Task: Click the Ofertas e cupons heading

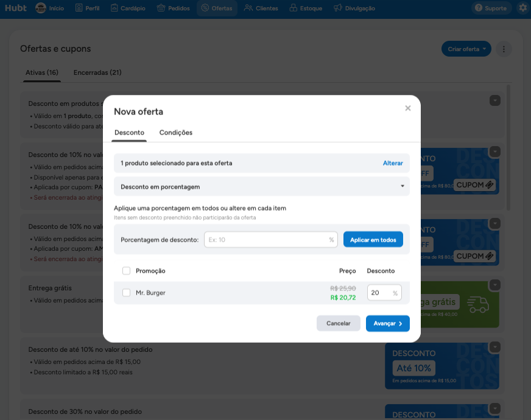Action: pyautogui.click(x=55, y=49)
